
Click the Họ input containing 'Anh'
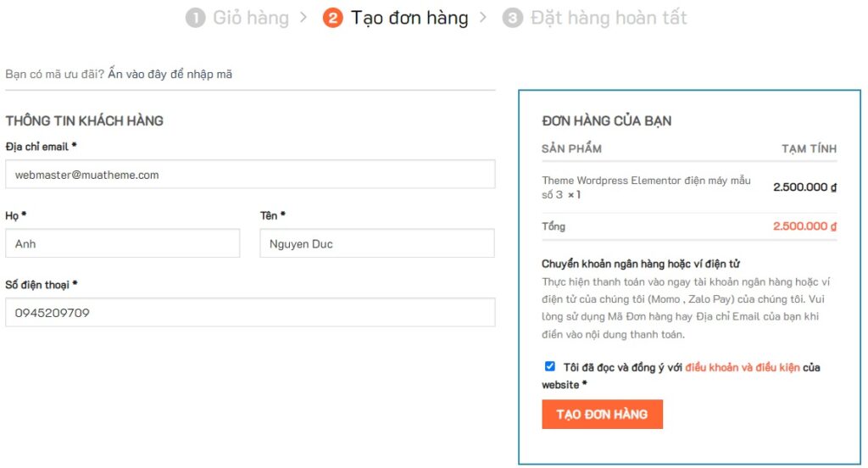point(123,244)
